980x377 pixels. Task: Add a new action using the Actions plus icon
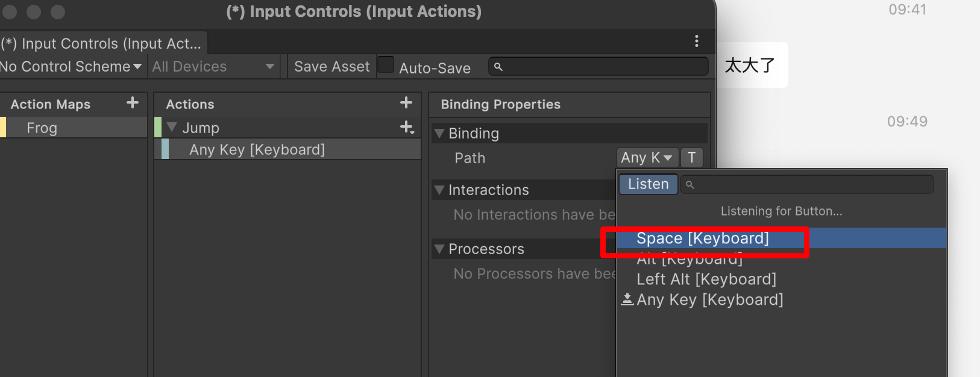point(406,103)
